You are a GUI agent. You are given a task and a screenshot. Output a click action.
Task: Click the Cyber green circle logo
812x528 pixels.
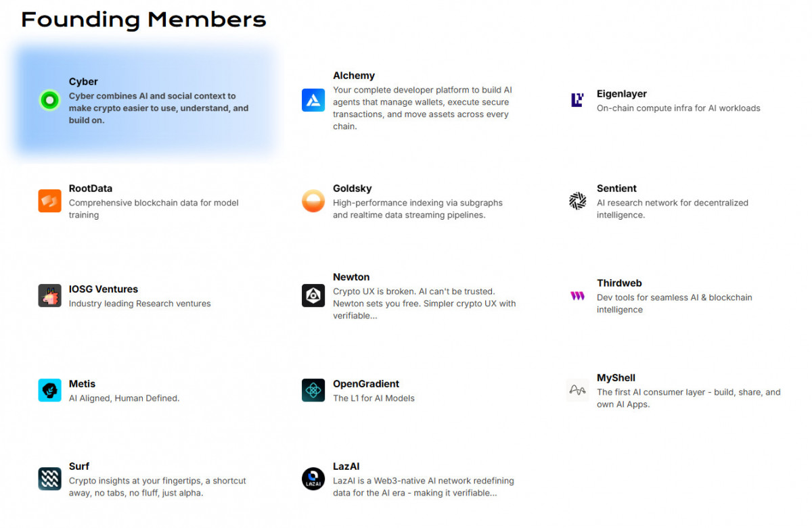[x=49, y=101]
